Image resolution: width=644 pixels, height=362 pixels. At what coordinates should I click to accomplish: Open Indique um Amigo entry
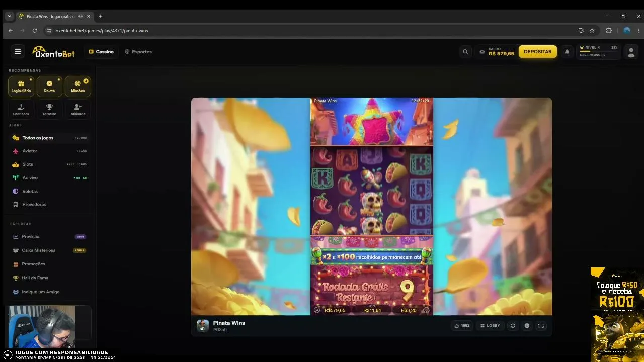coord(49,292)
